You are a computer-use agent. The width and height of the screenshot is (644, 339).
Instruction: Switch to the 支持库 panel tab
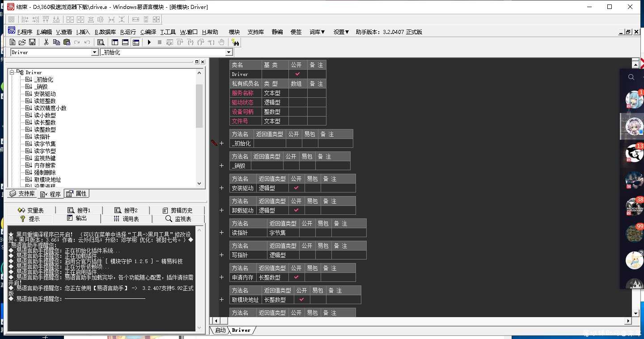(22, 194)
